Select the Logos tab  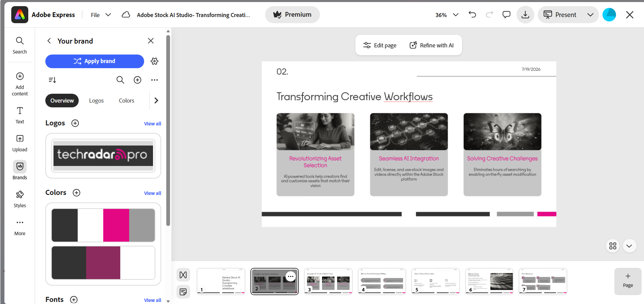[96, 101]
